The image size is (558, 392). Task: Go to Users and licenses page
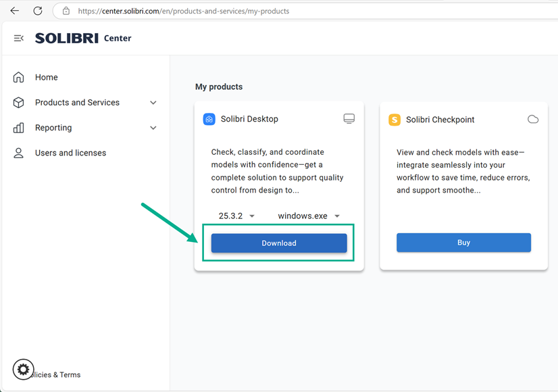click(70, 153)
